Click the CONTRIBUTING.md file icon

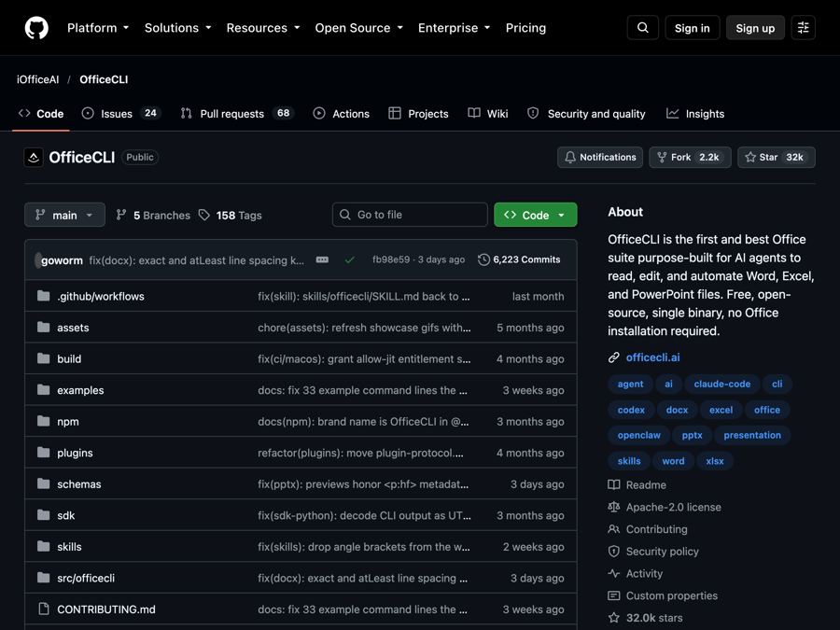43,609
